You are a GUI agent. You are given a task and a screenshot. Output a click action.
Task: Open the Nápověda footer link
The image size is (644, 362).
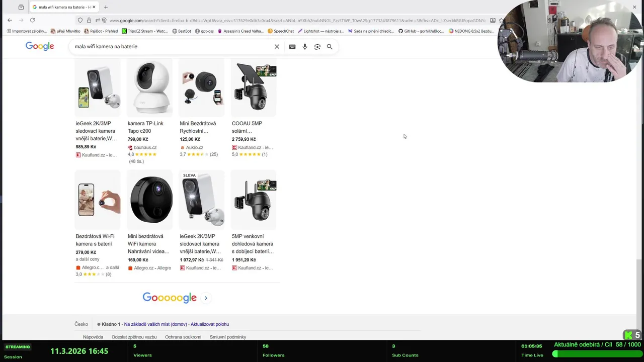point(93,337)
